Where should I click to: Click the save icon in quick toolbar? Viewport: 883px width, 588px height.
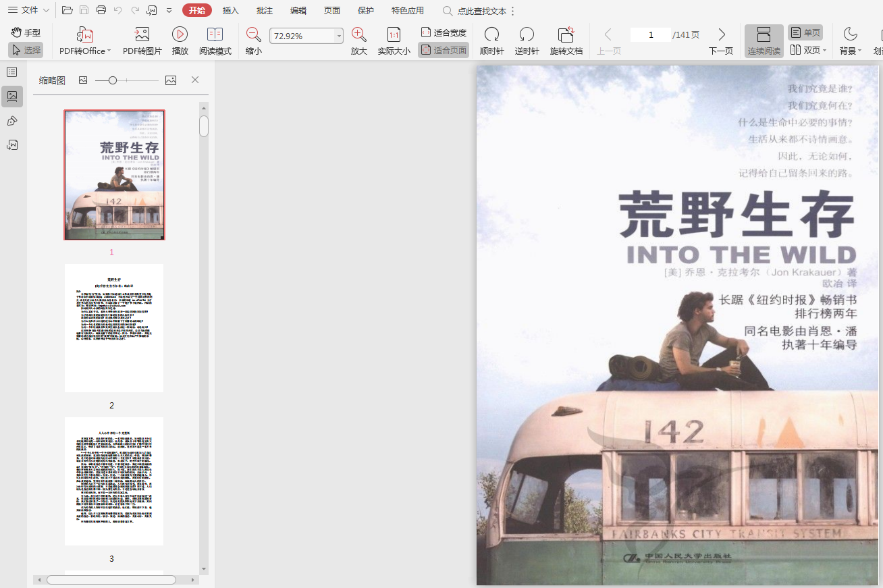tap(84, 10)
